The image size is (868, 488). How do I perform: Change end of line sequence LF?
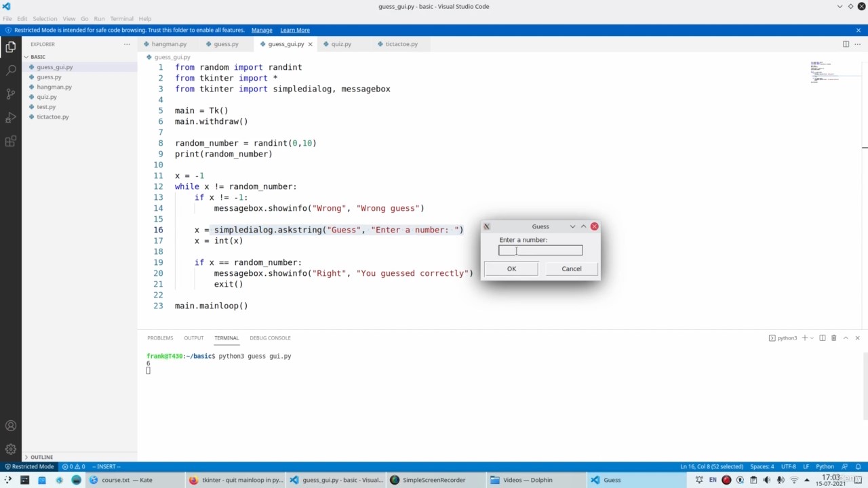pyautogui.click(x=806, y=466)
